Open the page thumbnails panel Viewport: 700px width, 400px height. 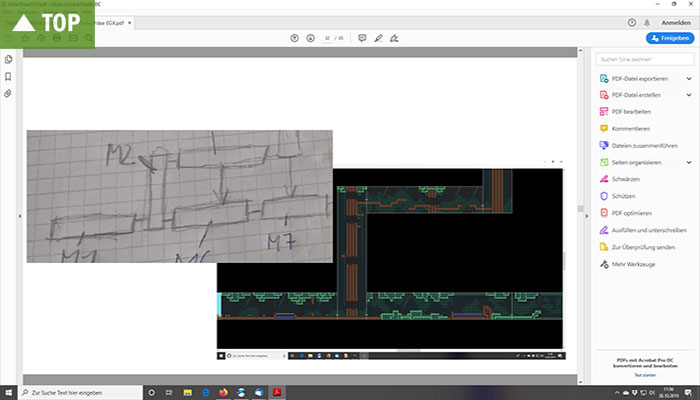click(x=8, y=59)
